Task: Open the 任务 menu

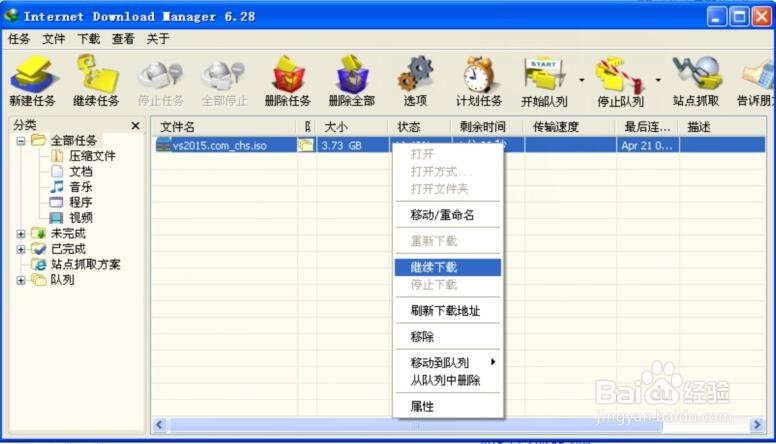Action: [19, 39]
